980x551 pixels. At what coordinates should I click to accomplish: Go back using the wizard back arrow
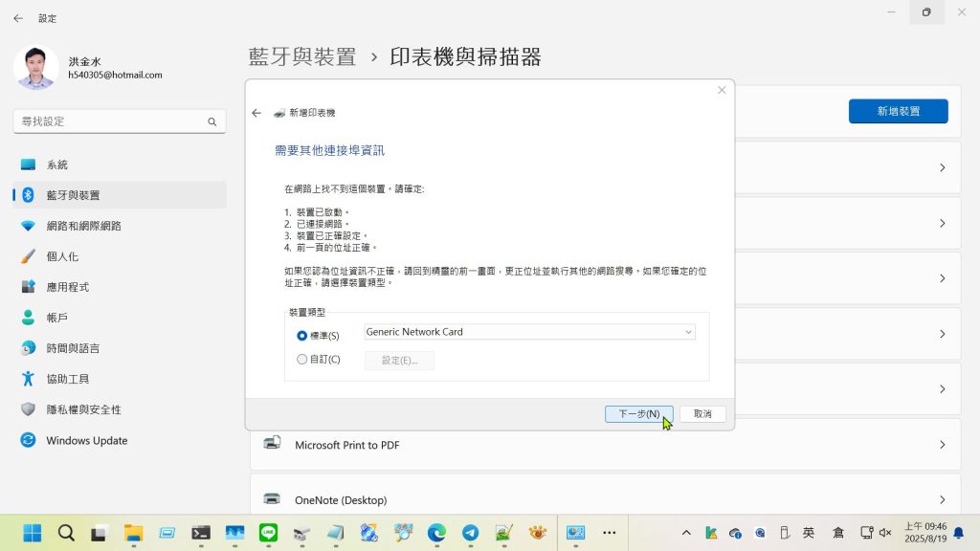(256, 113)
